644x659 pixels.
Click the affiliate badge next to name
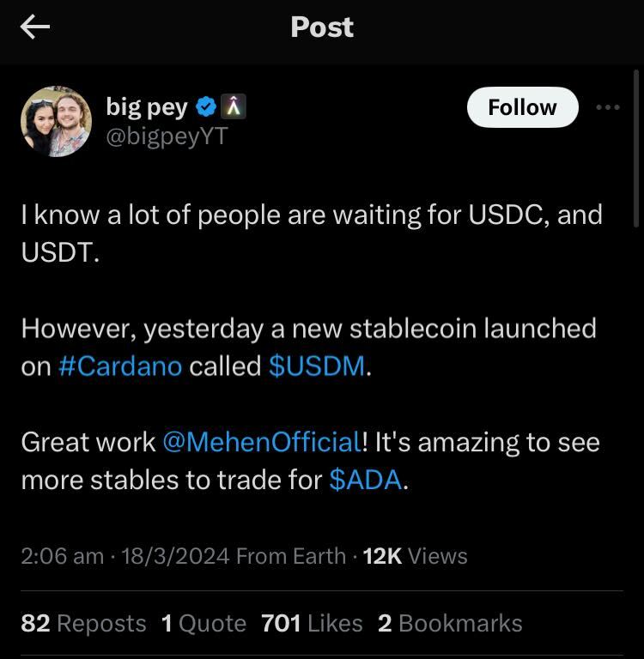click(234, 107)
